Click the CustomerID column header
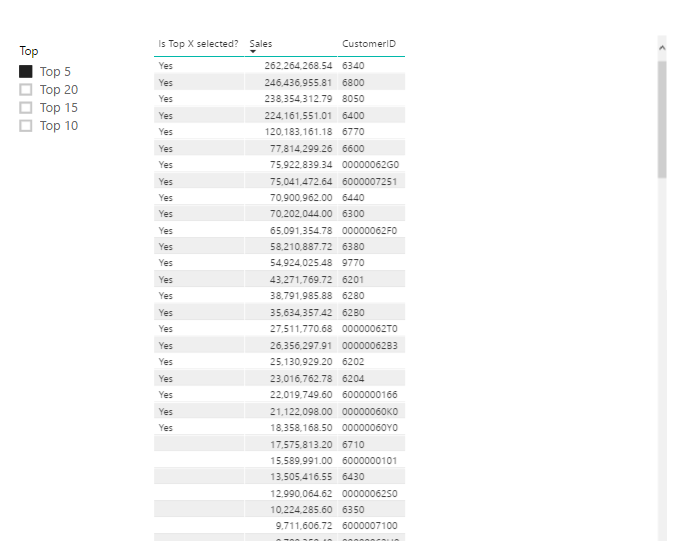 (x=369, y=44)
